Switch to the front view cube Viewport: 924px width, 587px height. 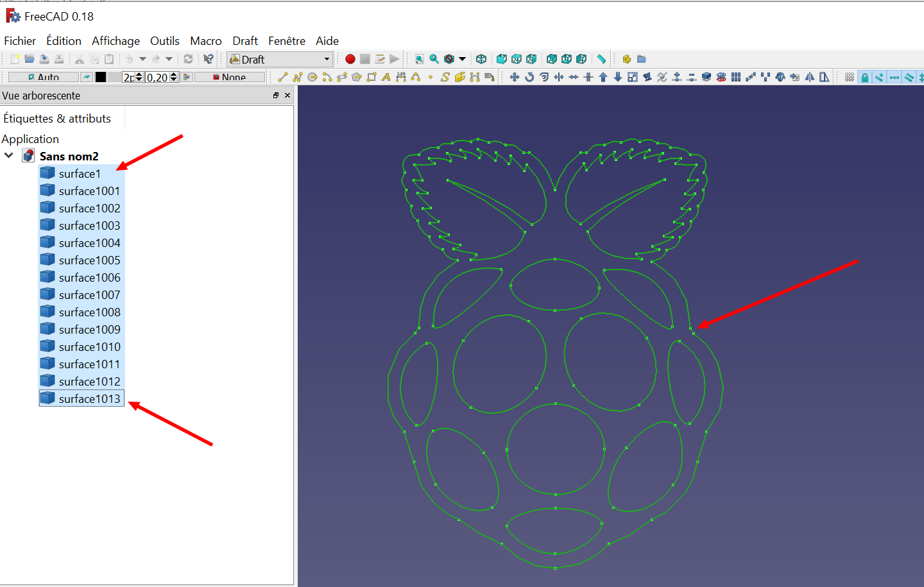[x=502, y=59]
